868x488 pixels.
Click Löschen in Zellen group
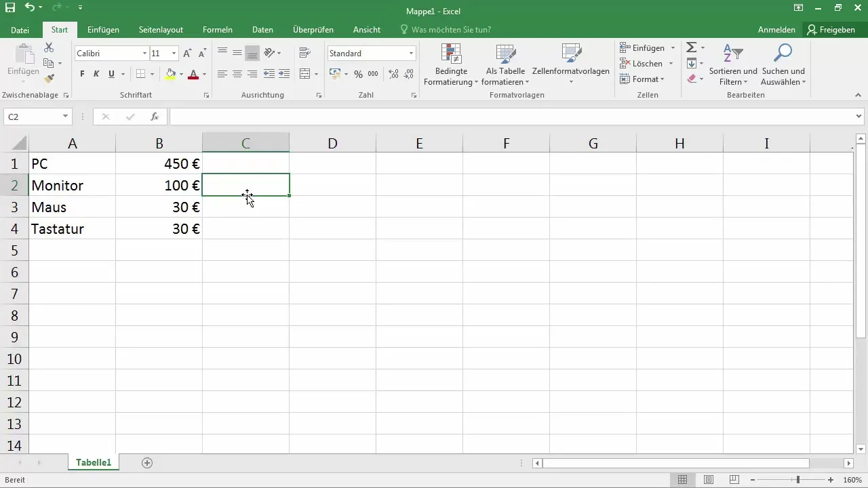click(x=646, y=63)
